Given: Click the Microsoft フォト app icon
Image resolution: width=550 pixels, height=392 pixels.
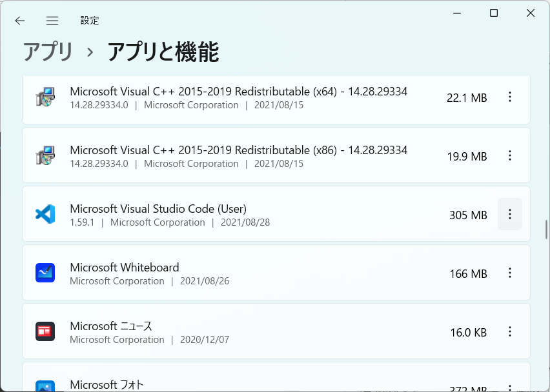Looking at the screenshot, I should coord(45,386).
